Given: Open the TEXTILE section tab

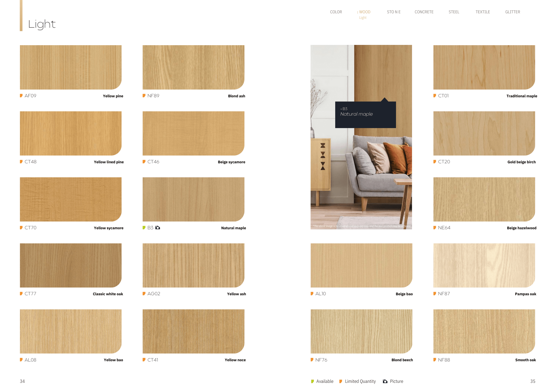Looking at the screenshot, I should [x=483, y=12].
